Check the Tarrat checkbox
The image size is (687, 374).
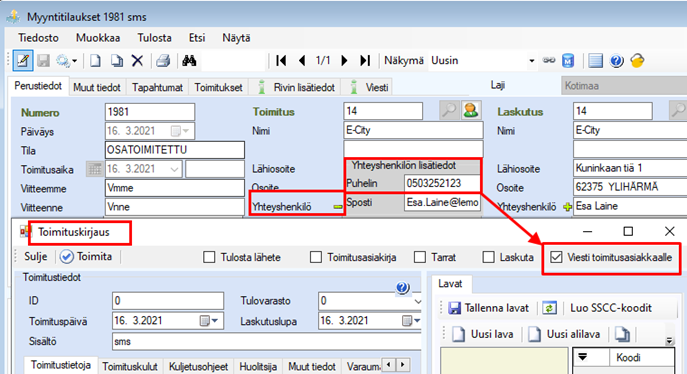tap(420, 257)
